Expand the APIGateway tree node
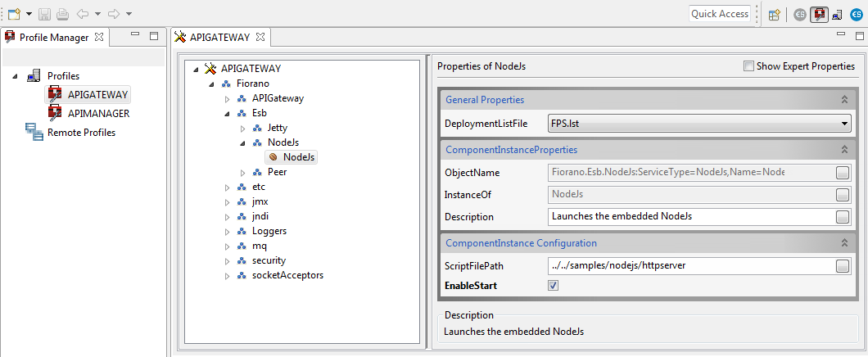This screenshot has width=868, height=357. [228, 98]
